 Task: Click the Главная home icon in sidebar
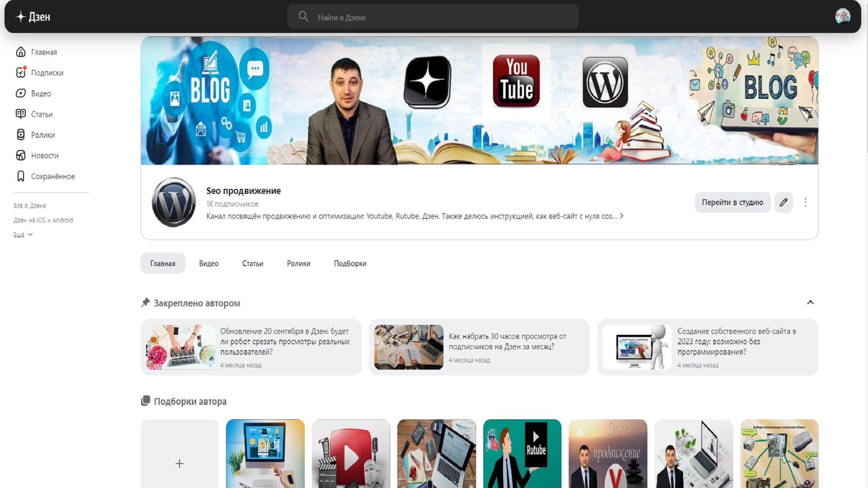pos(21,52)
